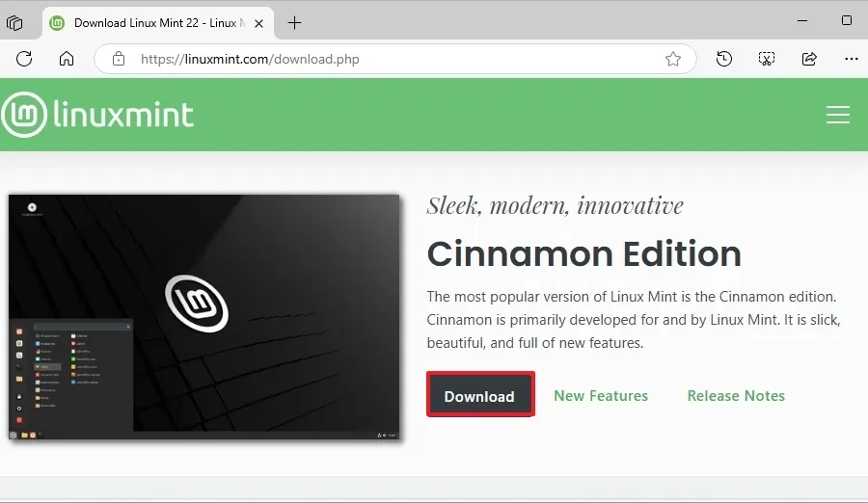Go to the browser home page icon
Viewport: 868px width, 503px height.
coord(67,59)
